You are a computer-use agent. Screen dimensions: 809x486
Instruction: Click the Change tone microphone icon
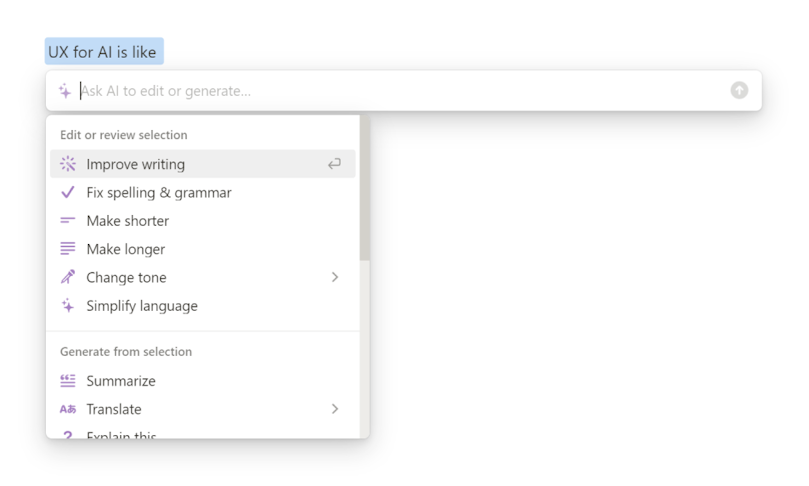point(68,277)
